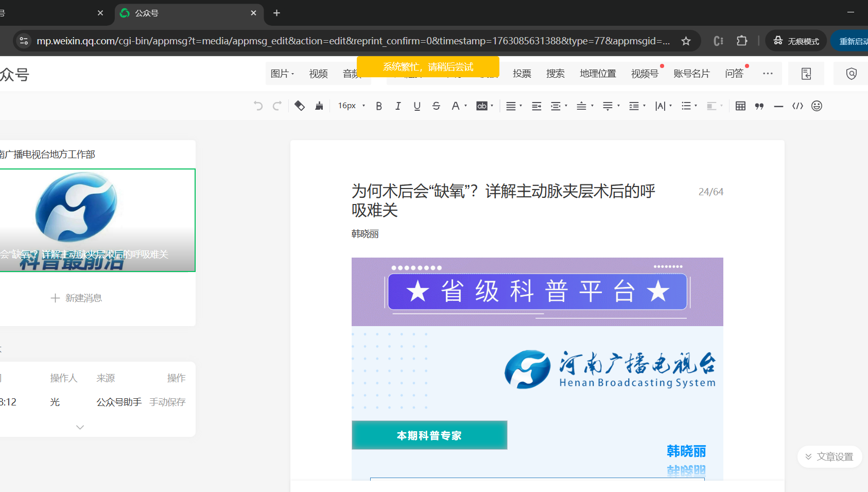Click the 操作人 column header
The image size is (868, 492).
tap(63, 378)
